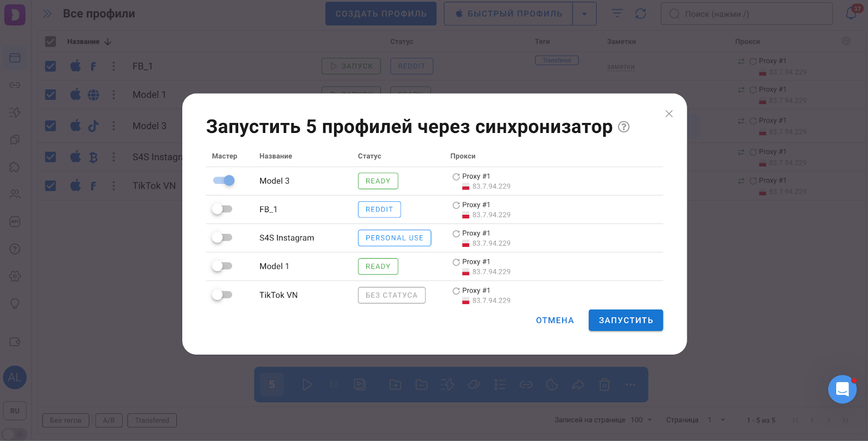Refresh proxy icon in the Model 3 row
Image resolution: width=868 pixels, height=441 pixels.
tap(456, 177)
